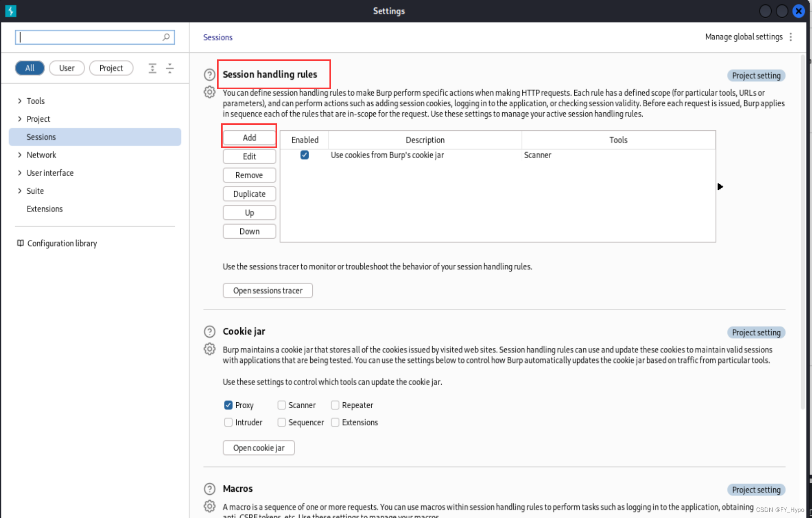Expand the Tools tree node

click(20, 101)
